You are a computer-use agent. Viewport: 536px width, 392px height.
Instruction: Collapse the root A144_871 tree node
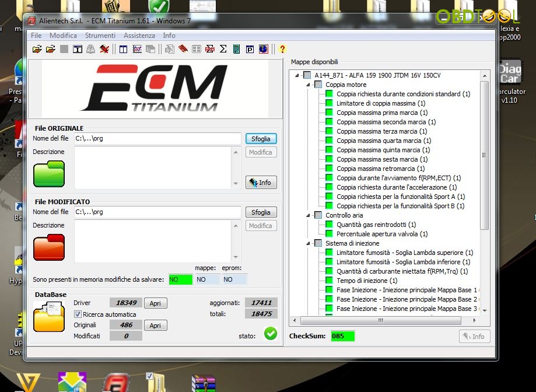[297, 75]
